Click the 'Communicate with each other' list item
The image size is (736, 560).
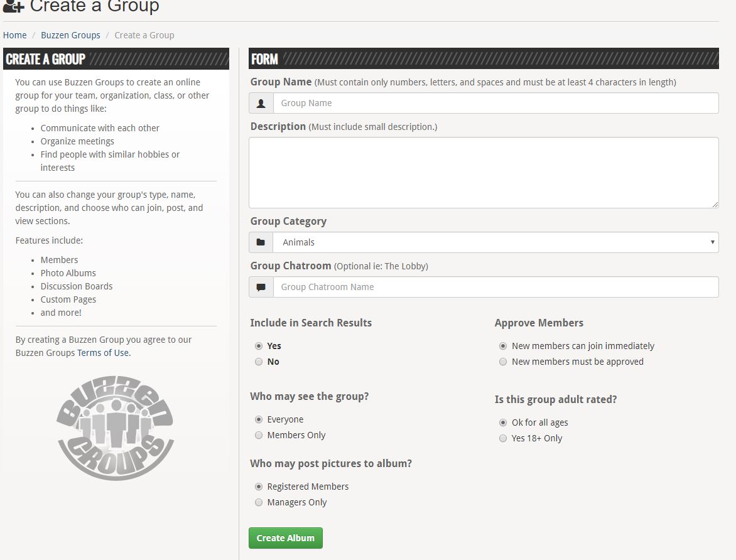pyautogui.click(x=100, y=128)
